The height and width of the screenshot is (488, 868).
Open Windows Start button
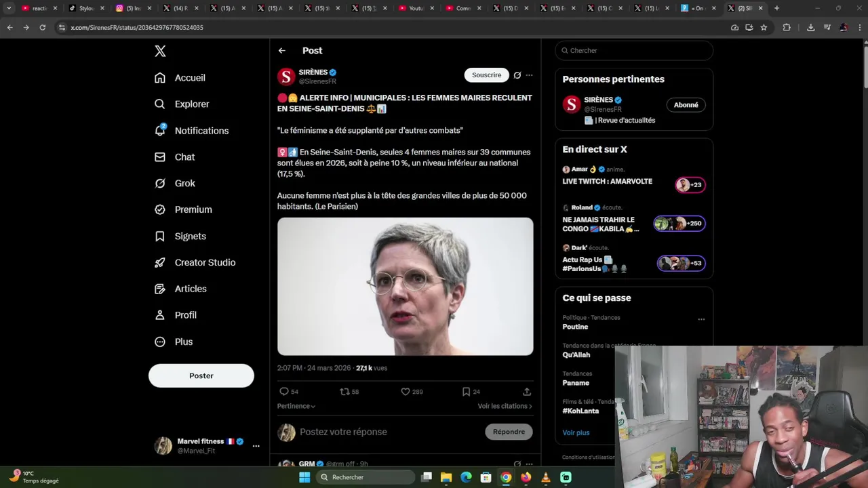click(x=304, y=477)
